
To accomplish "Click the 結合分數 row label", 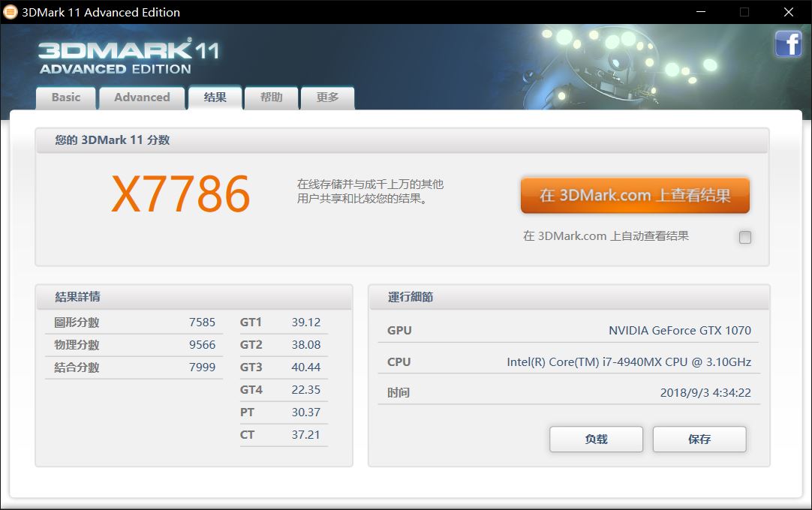I will 77,367.
